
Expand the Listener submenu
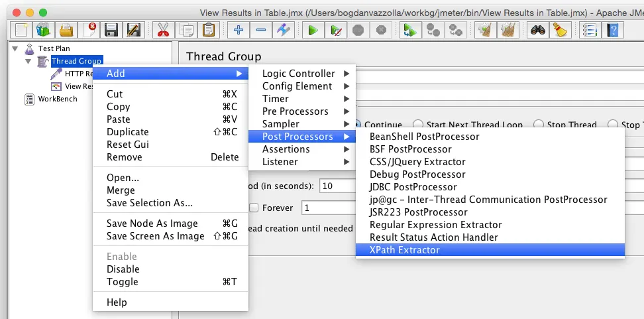pyautogui.click(x=302, y=162)
